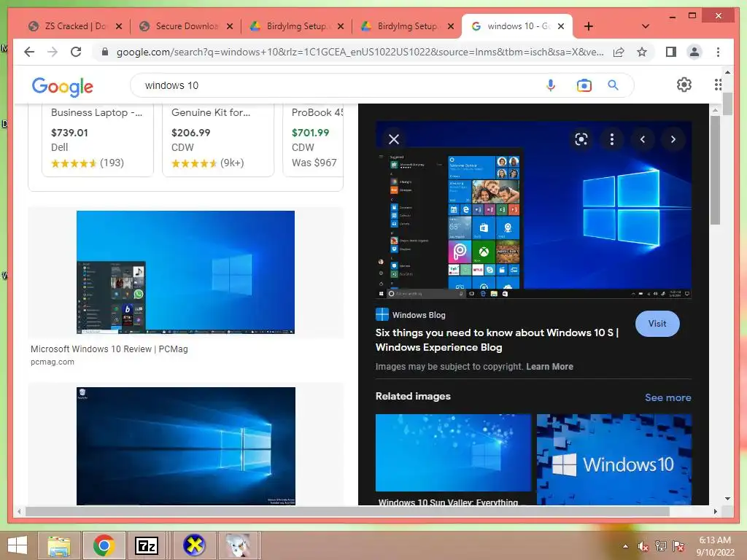This screenshot has width=747, height=560.
Task: Open the Dell Business Laptop $739.01 listing
Action: (x=98, y=139)
